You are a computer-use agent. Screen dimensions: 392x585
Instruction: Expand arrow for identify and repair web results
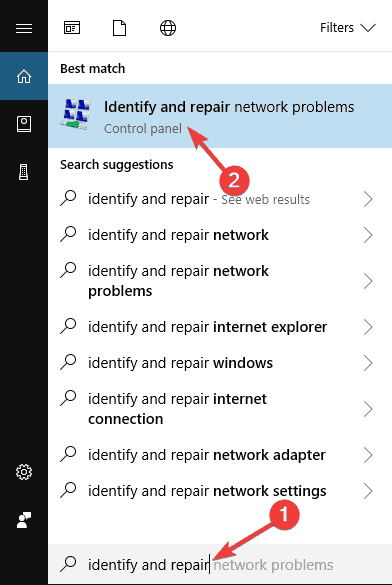click(368, 199)
